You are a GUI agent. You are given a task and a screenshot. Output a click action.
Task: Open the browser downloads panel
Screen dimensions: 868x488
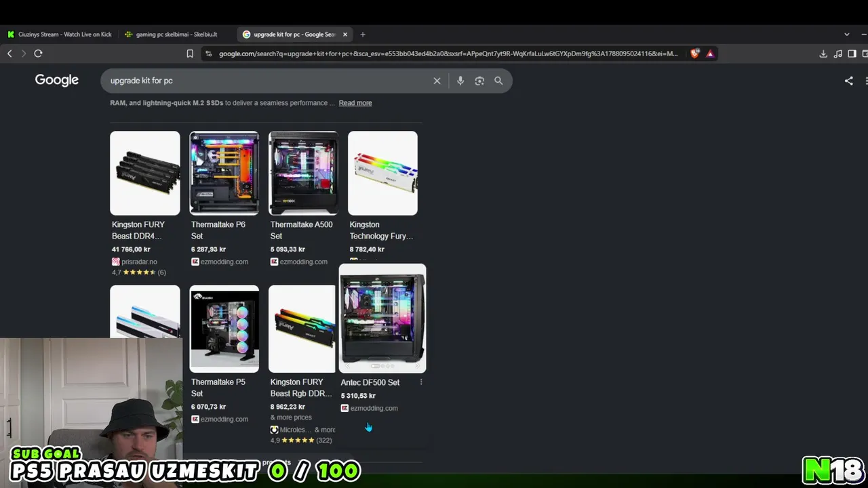coord(823,54)
